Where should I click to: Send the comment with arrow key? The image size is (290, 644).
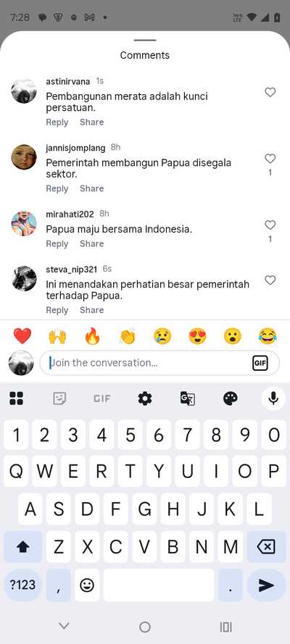coord(267,585)
